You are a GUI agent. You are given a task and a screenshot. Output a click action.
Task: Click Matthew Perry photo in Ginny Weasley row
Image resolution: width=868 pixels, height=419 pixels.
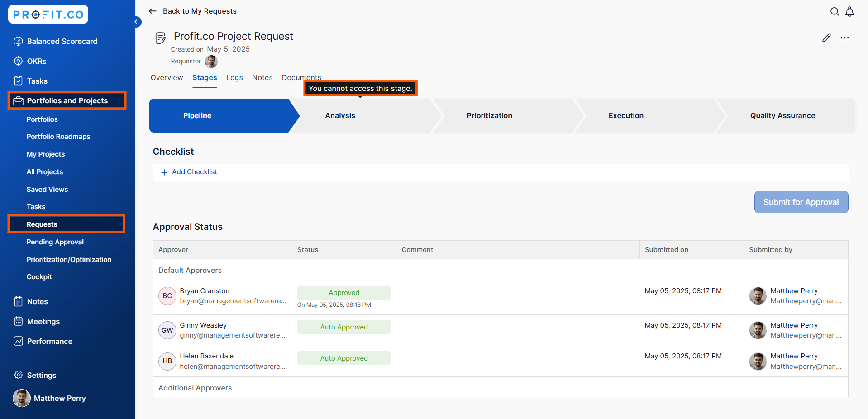(758, 330)
